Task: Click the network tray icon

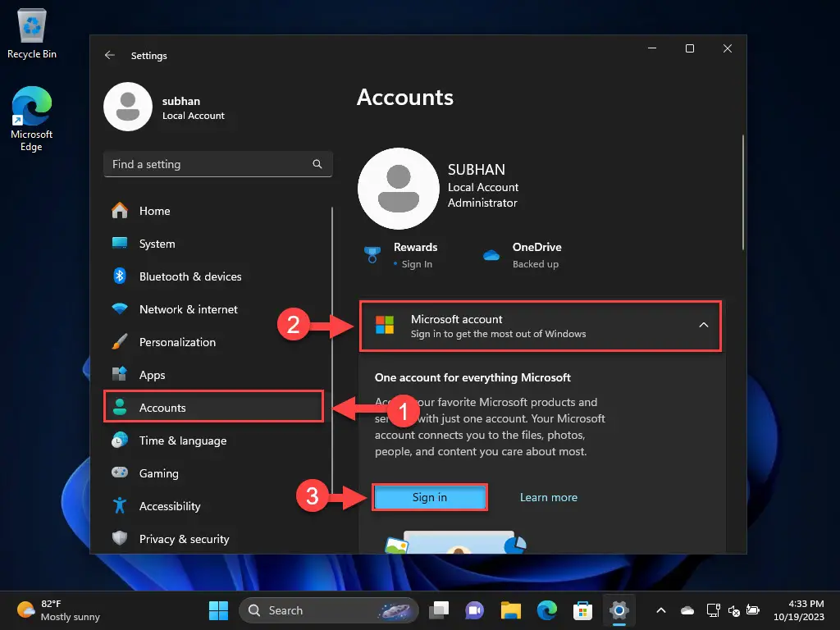Action: [x=713, y=610]
